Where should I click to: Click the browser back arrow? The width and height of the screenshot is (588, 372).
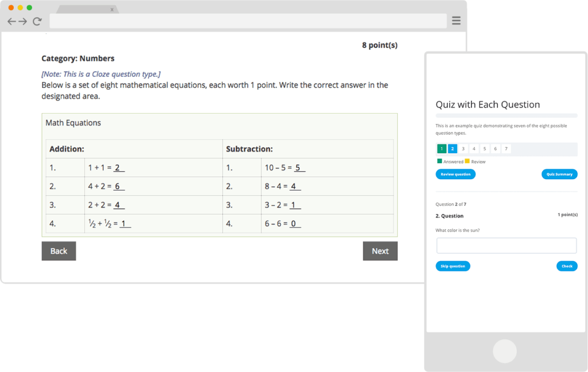[x=11, y=21]
